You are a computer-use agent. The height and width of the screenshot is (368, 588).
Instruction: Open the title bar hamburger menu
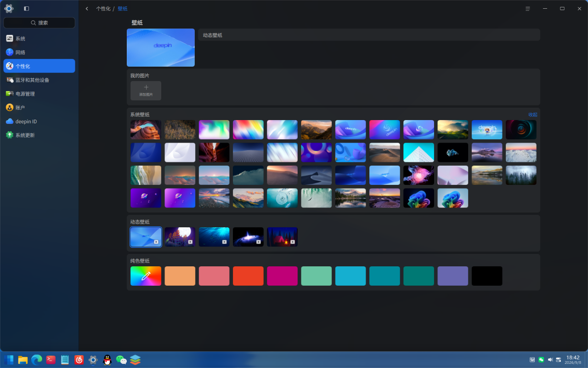528,8
